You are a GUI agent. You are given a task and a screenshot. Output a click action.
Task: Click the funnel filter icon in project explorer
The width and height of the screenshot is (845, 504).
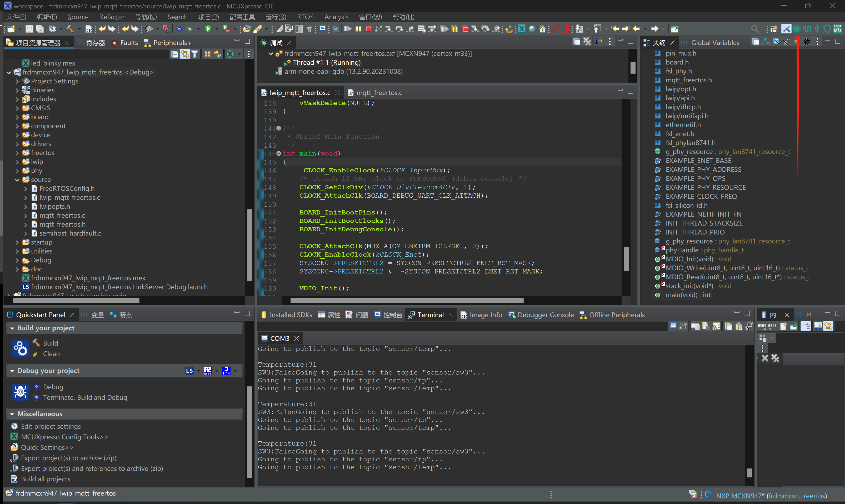click(194, 54)
